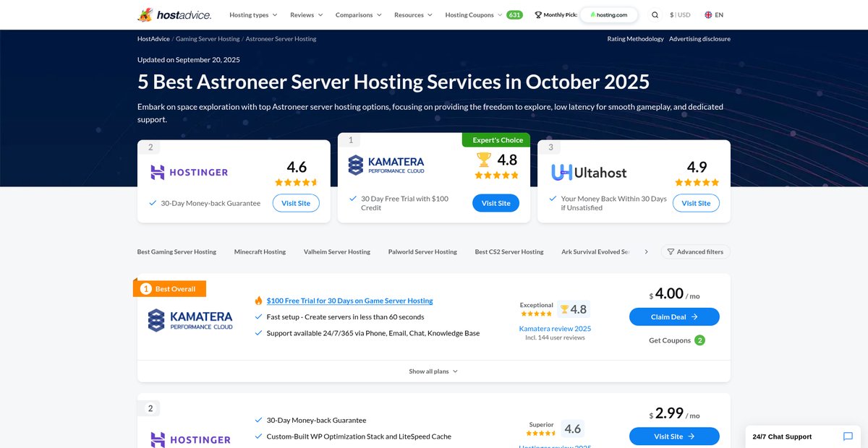Click the HostAdvice logo

(x=173, y=14)
